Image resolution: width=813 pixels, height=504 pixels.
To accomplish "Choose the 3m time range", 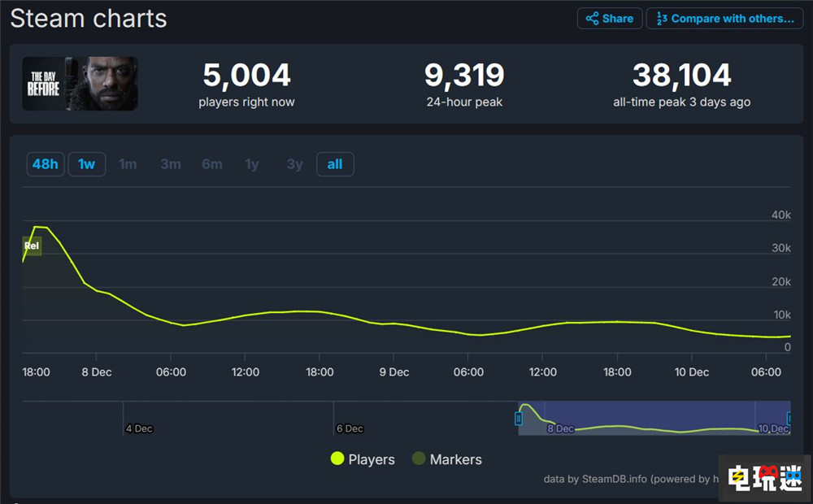I will 170,164.
